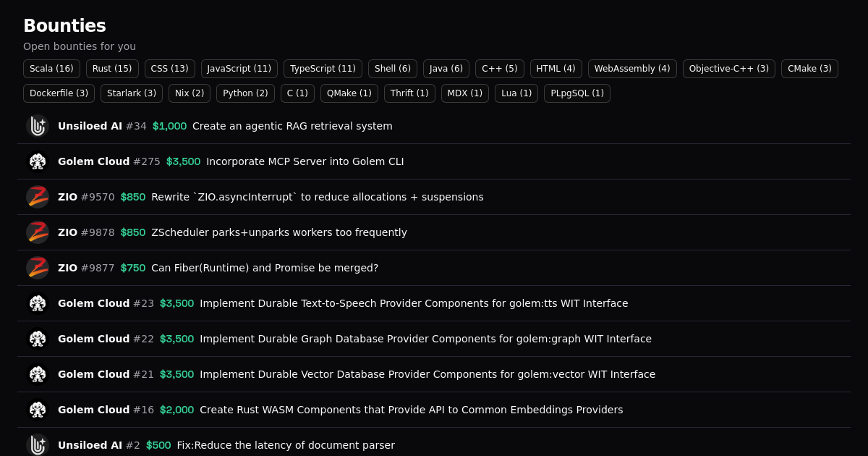Filter by Objective-C++ (3)
Screen dimensions: 868x456
click(x=729, y=69)
